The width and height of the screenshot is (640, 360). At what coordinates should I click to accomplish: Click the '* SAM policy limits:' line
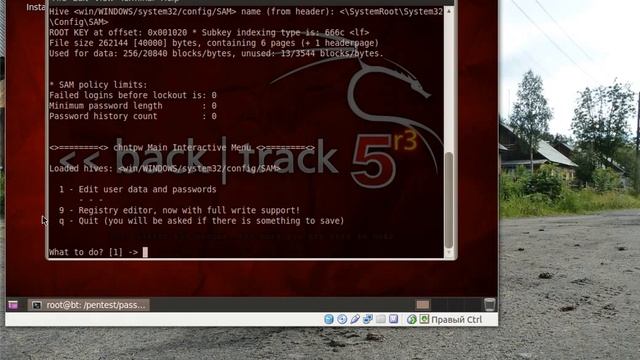click(x=98, y=85)
